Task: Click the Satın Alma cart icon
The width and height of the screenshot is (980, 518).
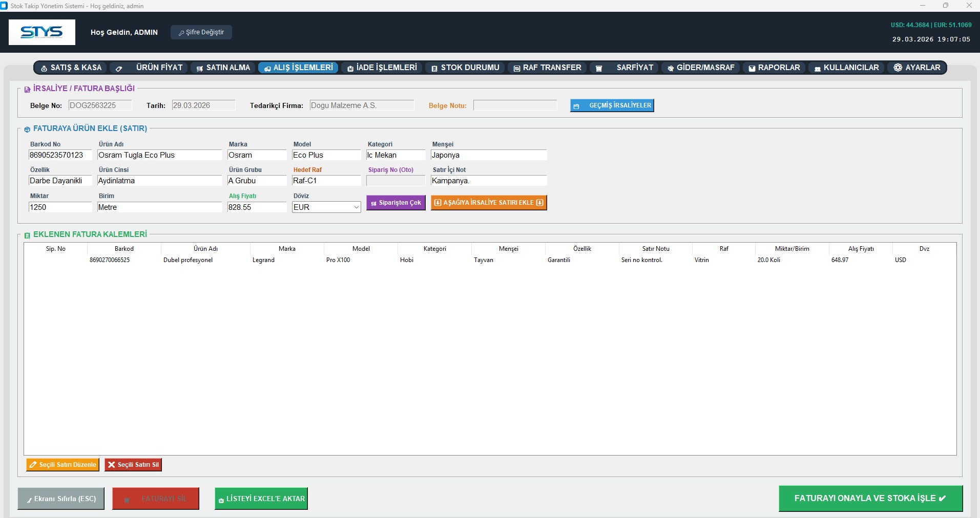Action: pos(200,68)
